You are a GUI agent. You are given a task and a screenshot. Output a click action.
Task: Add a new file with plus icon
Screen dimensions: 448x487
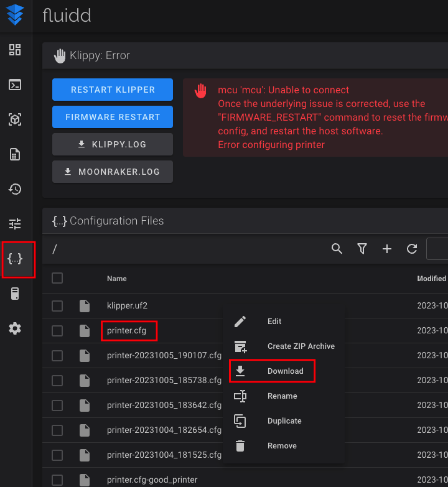click(387, 249)
